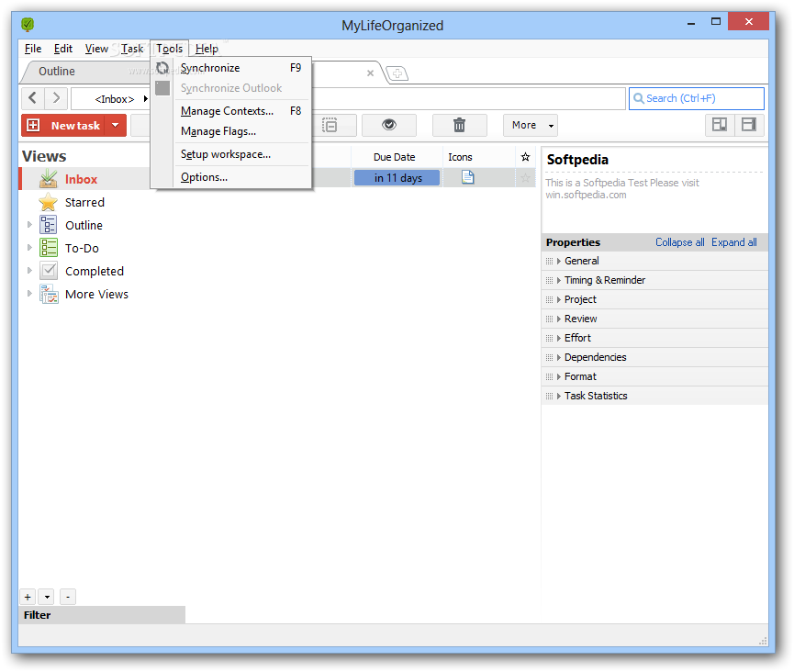
Task: Click the Collapse all link
Action: pyautogui.click(x=679, y=242)
